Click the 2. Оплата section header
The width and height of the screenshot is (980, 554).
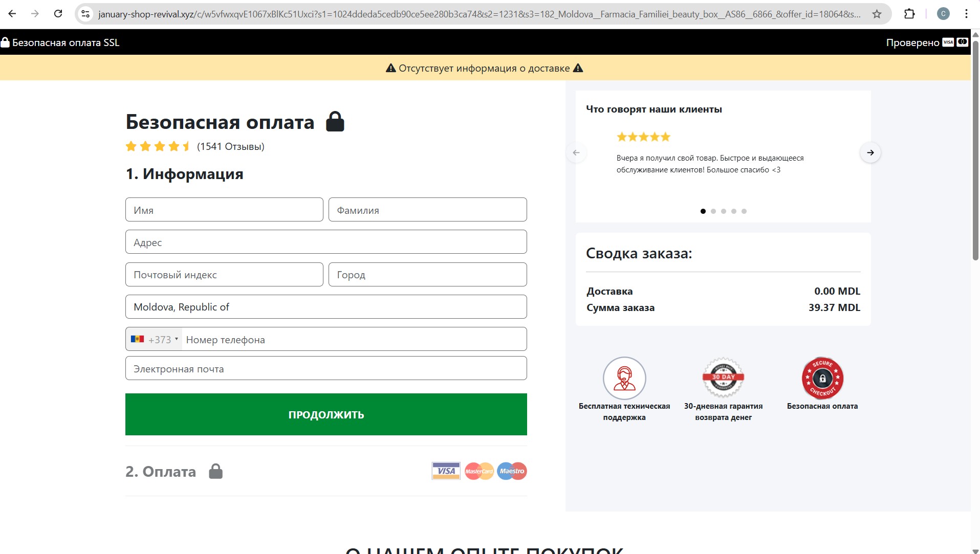pos(161,471)
